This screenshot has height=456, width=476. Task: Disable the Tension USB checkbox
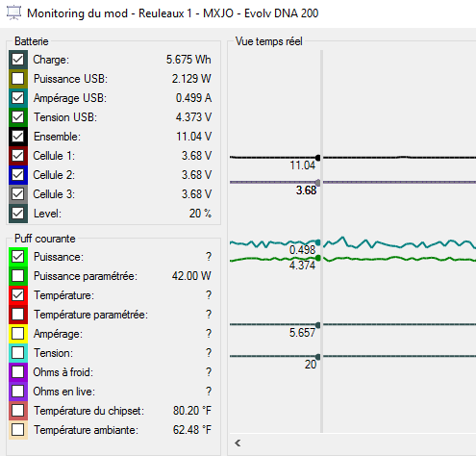(x=18, y=117)
